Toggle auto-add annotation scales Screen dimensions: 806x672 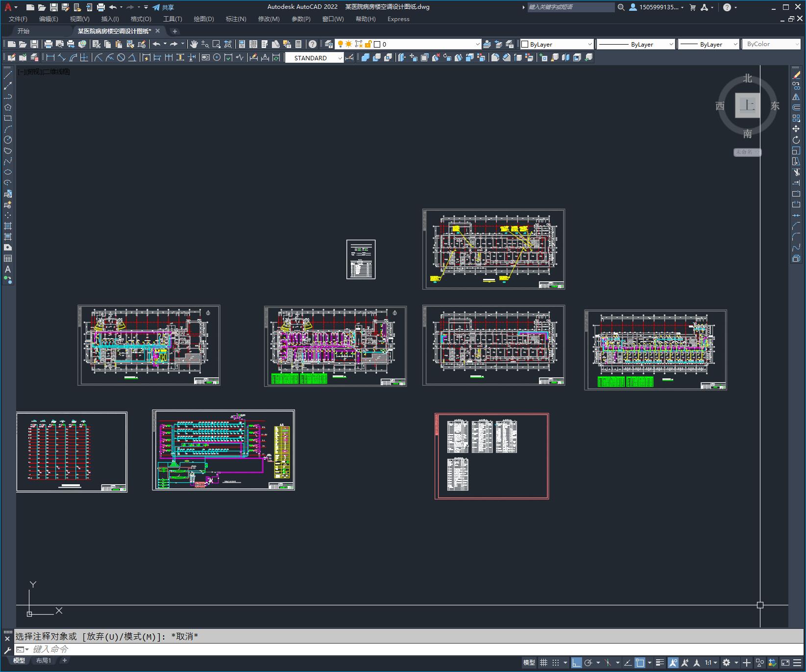pyautogui.click(x=685, y=663)
